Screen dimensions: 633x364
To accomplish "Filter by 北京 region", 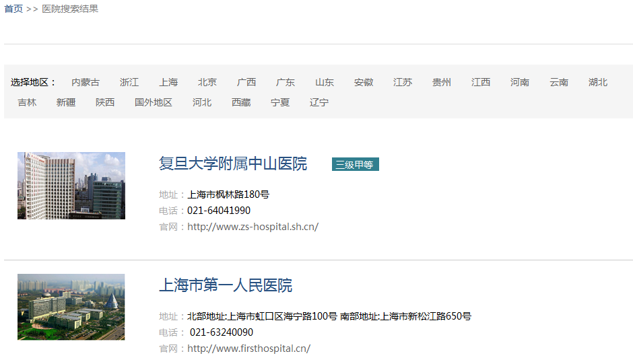I will pos(207,82).
